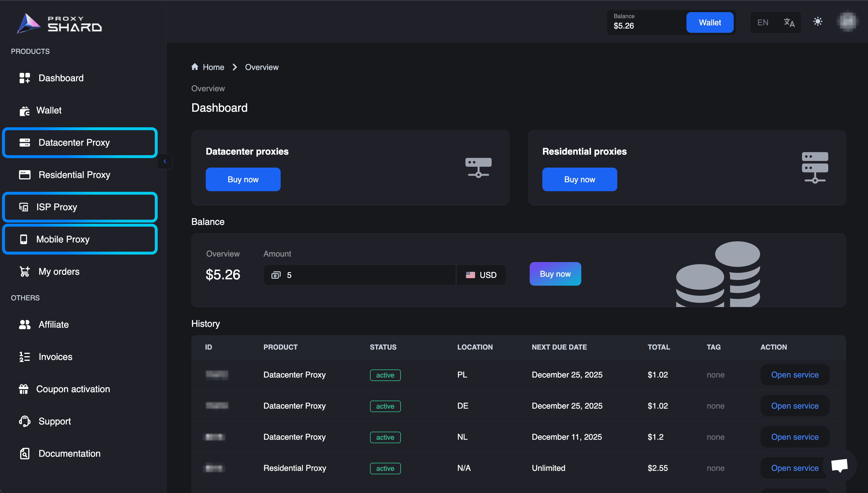Open the live chat bubble
Viewport: 868px width, 493px height.
[839, 466]
